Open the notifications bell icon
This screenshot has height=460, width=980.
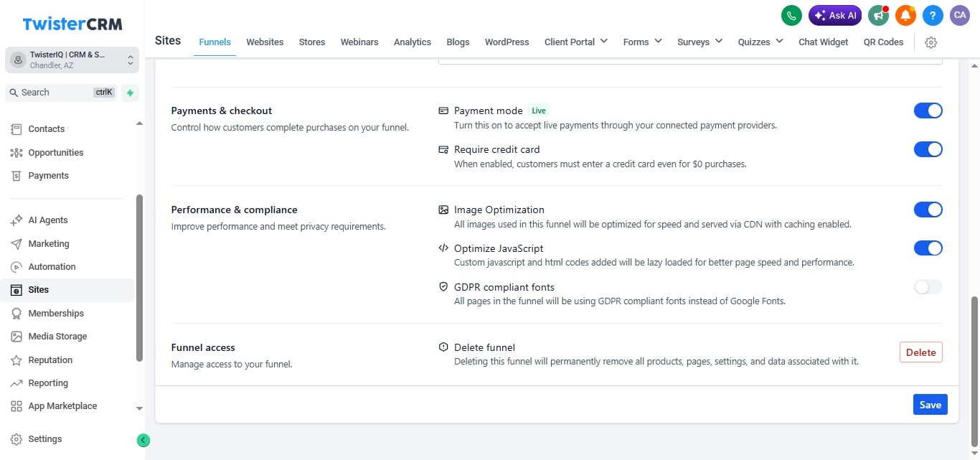click(x=905, y=15)
